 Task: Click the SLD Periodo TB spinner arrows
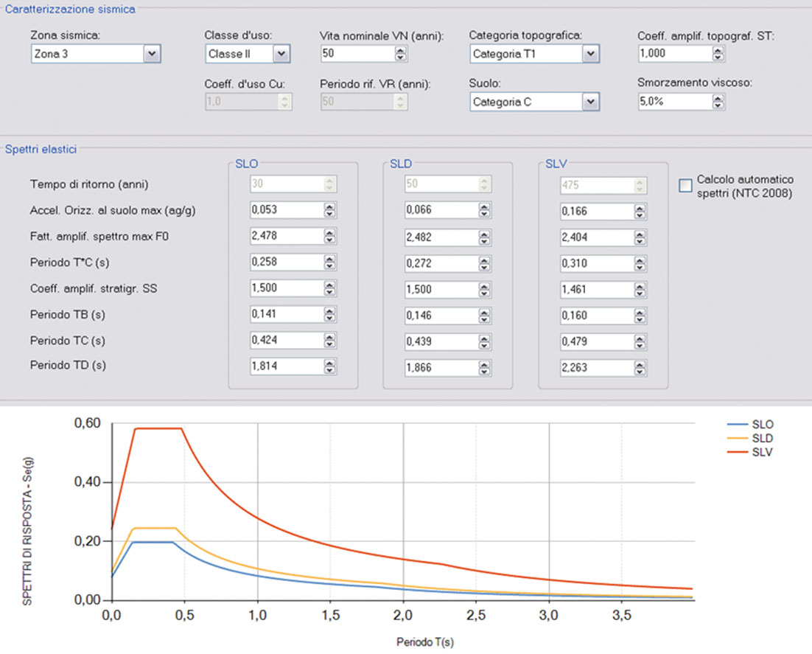pyautogui.click(x=485, y=316)
